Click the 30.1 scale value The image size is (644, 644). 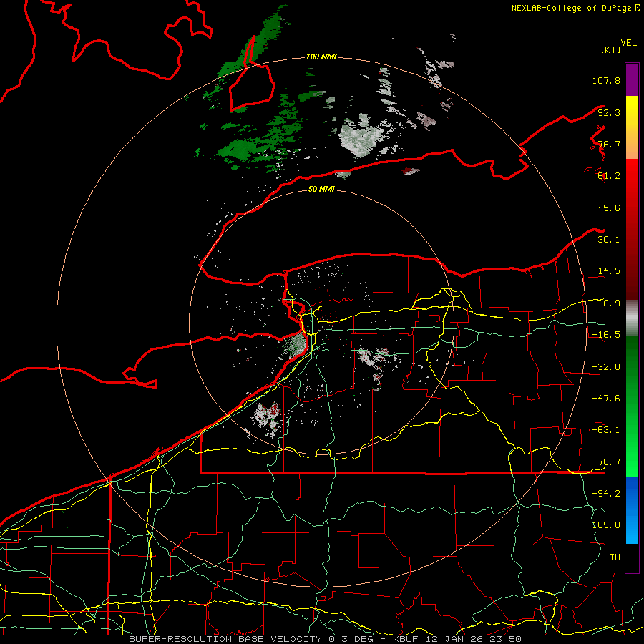(x=609, y=240)
